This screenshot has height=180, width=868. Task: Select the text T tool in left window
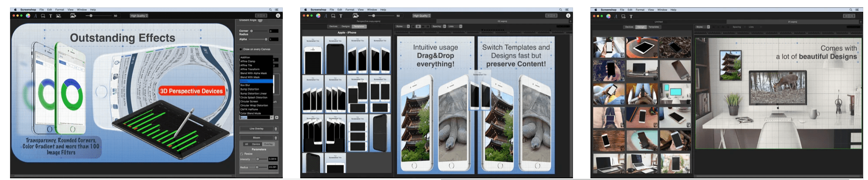click(x=51, y=16)
